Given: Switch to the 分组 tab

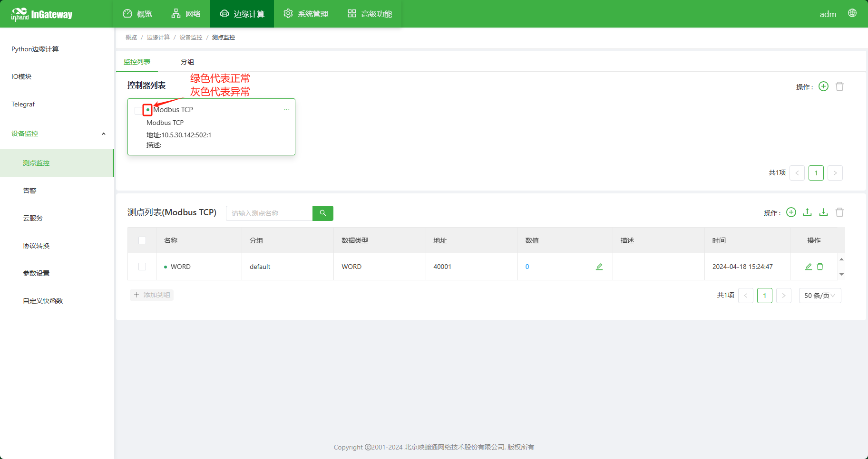Looking at the screenshot, I should (187, 62).
